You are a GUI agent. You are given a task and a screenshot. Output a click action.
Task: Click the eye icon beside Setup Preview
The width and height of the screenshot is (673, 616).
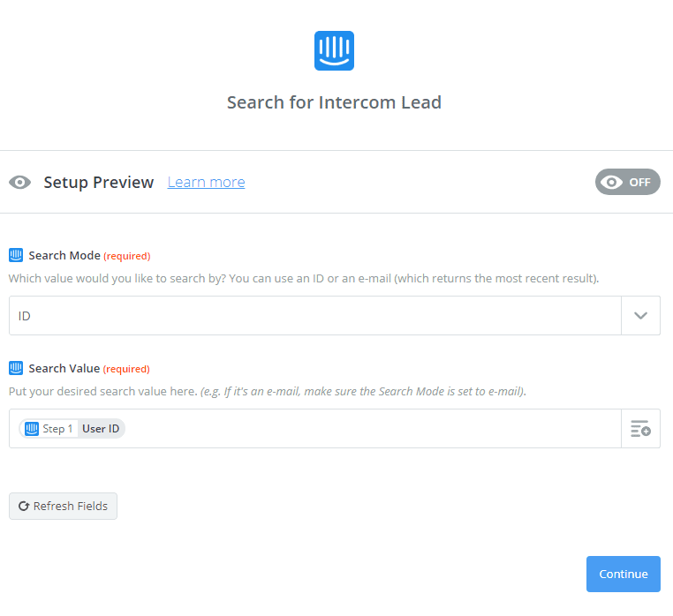click(19, 183)
